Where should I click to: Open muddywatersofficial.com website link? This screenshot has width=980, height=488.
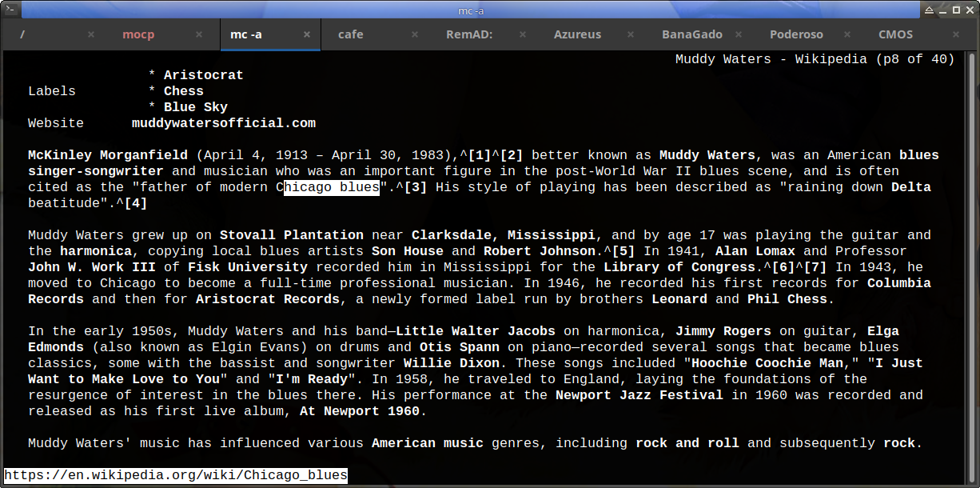224,123
